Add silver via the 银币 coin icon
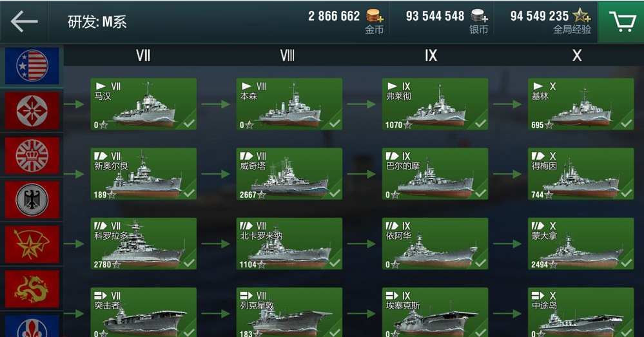Viewport: 644px width, 337px height. coord(479,16)
